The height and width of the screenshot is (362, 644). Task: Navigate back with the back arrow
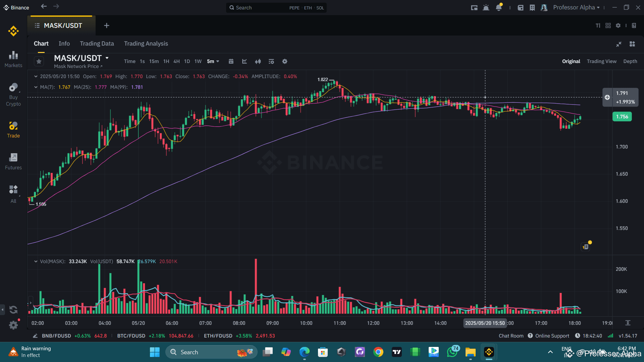44,6
